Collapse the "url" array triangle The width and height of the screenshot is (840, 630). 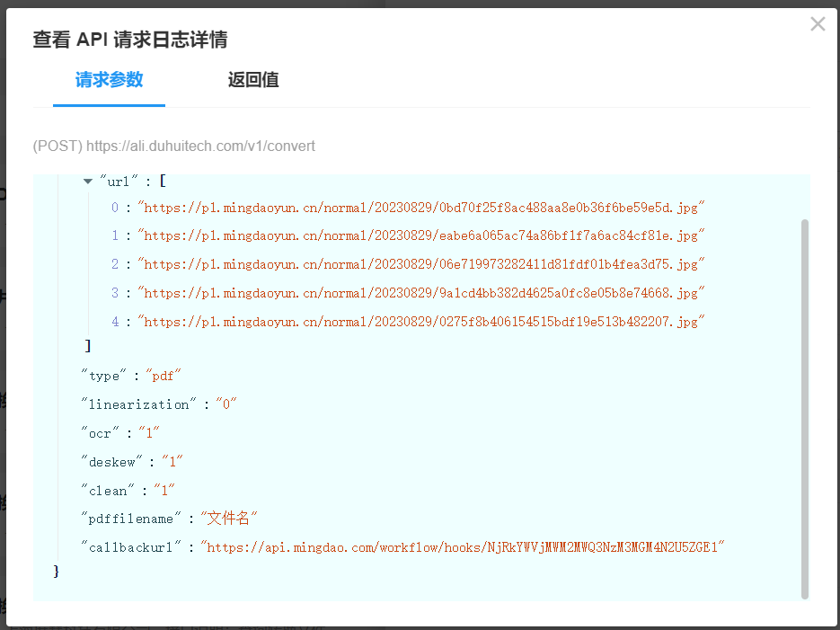88,181
